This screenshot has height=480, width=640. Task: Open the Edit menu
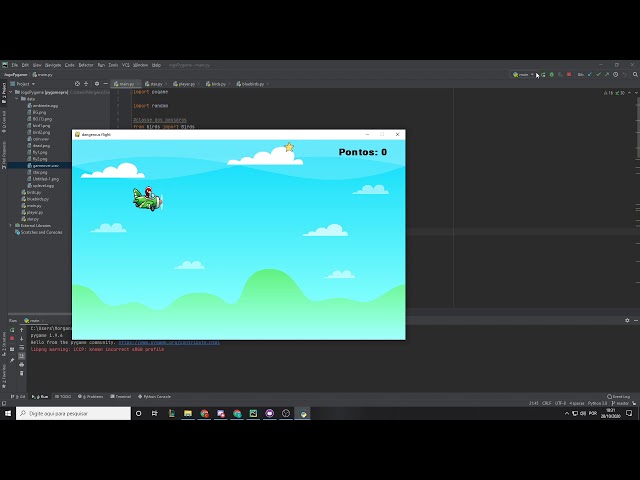25,65
